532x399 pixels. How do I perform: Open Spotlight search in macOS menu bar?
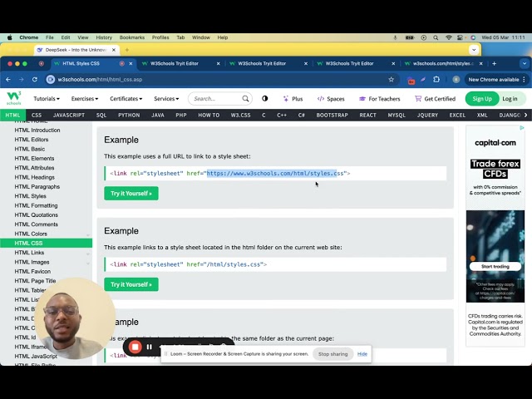click(x=436, y=37)
